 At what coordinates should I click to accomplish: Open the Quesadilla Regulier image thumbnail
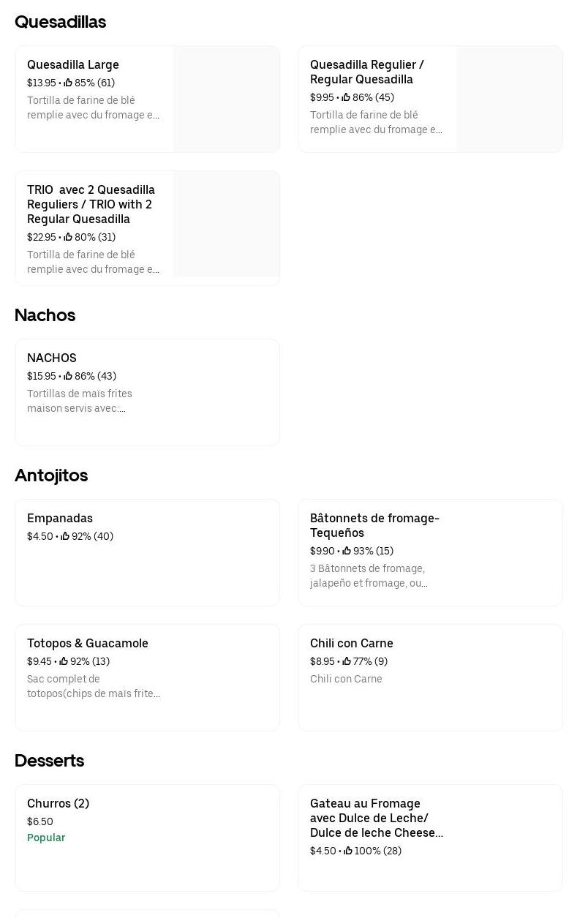click(x=509, y=99)
